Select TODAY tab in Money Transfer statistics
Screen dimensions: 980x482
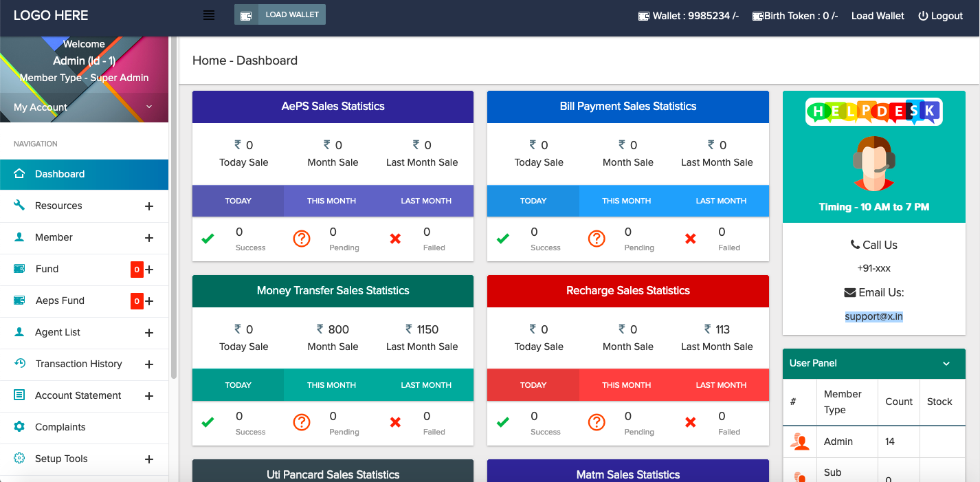point(238,385)
